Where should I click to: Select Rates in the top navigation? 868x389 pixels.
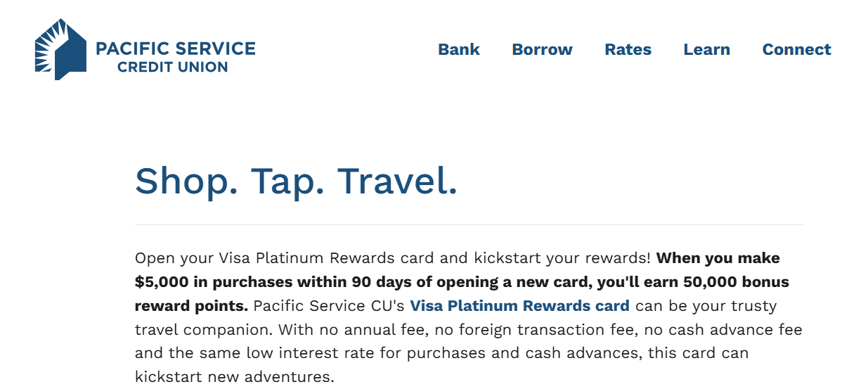click(628, 50)
